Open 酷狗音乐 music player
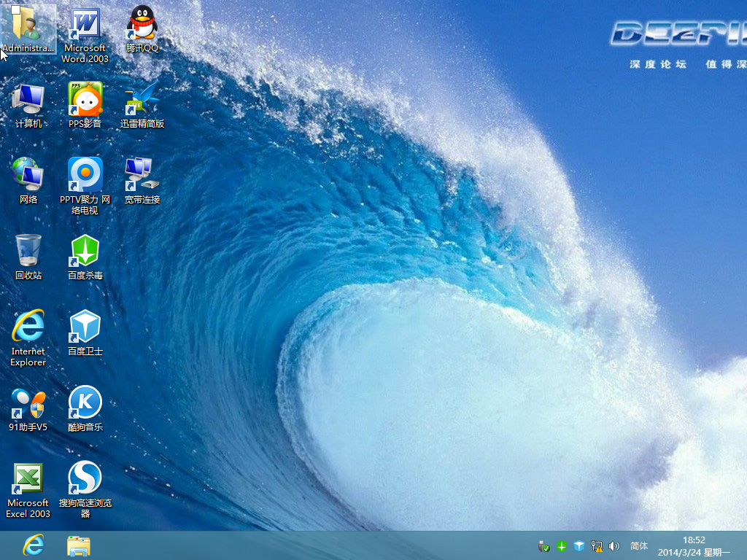Viewport: 747px width, 560px height. coord(85,403)
